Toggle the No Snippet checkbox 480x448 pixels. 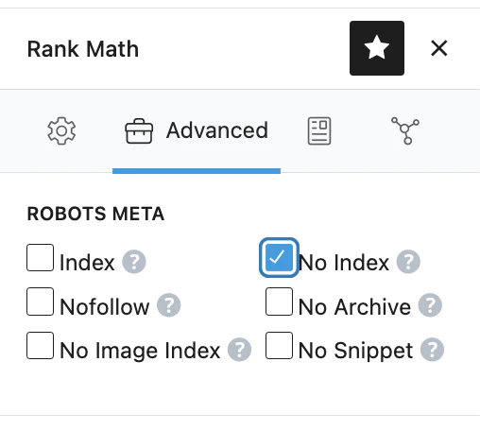coord(279,345)
